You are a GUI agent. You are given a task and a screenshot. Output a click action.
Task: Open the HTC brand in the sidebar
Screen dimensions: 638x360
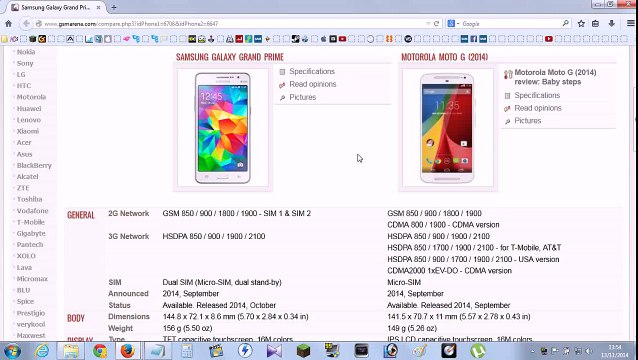point(24,86)
